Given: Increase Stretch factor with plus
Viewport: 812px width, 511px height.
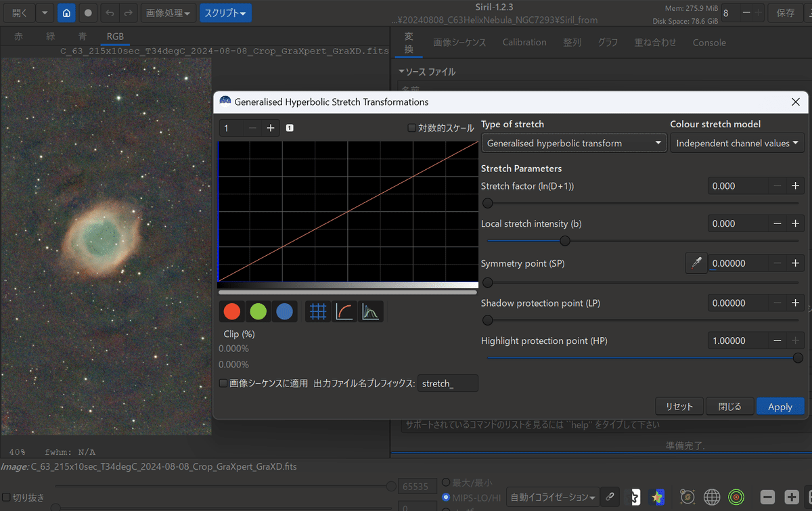Looking at the screenshot, I should tap(796, 186).
